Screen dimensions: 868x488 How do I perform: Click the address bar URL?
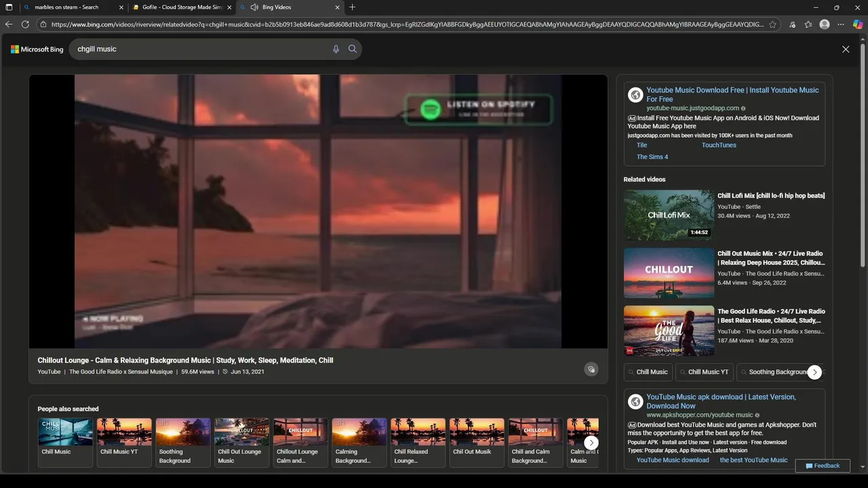pos(407,24)
